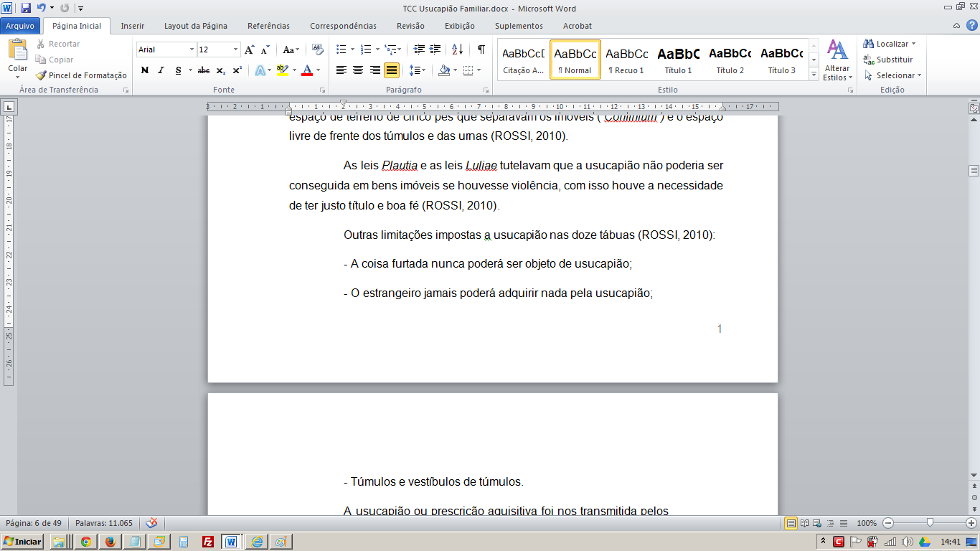
Task: Increase paragraph indent
Action: [x=435, y=50]
